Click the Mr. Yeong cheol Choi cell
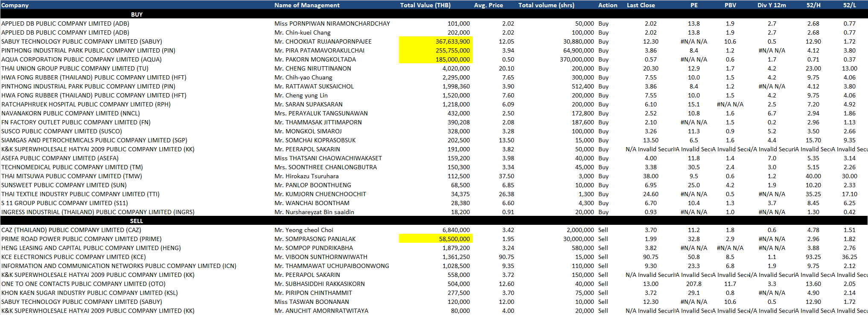The height and width of the screenshot is (315, 868). [303, 230]
